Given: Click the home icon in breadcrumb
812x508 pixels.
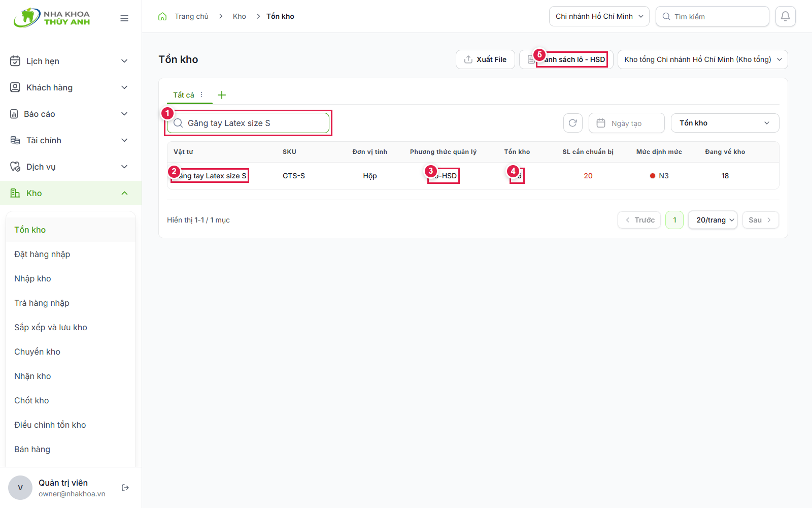Looking at the screenshot, I should point(162,16).
